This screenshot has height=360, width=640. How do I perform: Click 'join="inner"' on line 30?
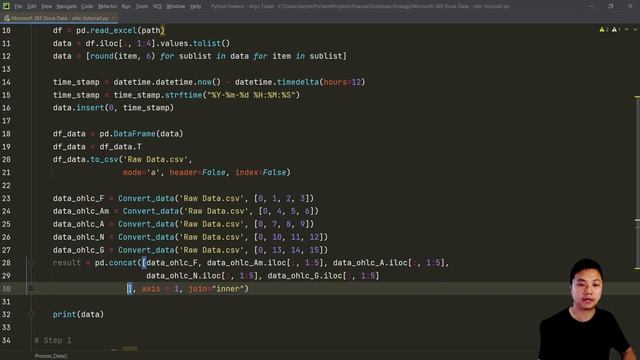click(x=216, y=289)
